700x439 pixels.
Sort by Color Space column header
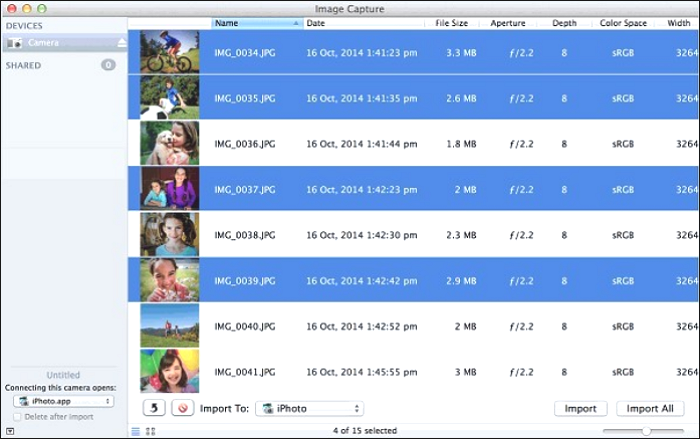623,23
